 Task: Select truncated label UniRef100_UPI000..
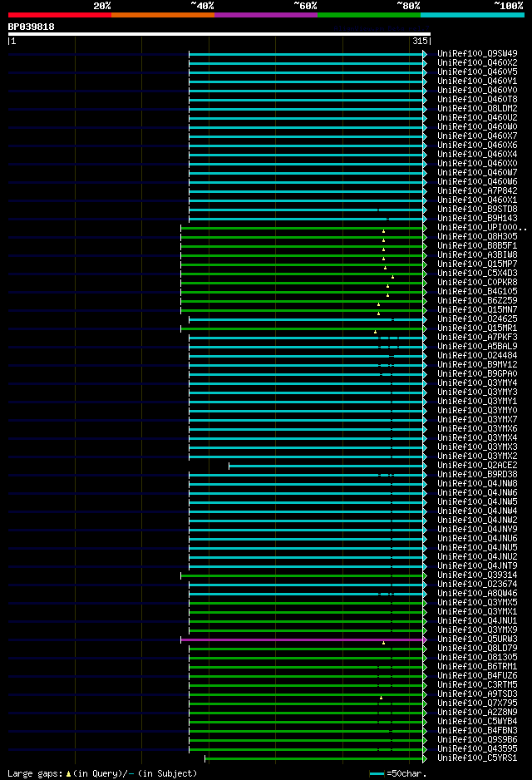pos(482,227)
